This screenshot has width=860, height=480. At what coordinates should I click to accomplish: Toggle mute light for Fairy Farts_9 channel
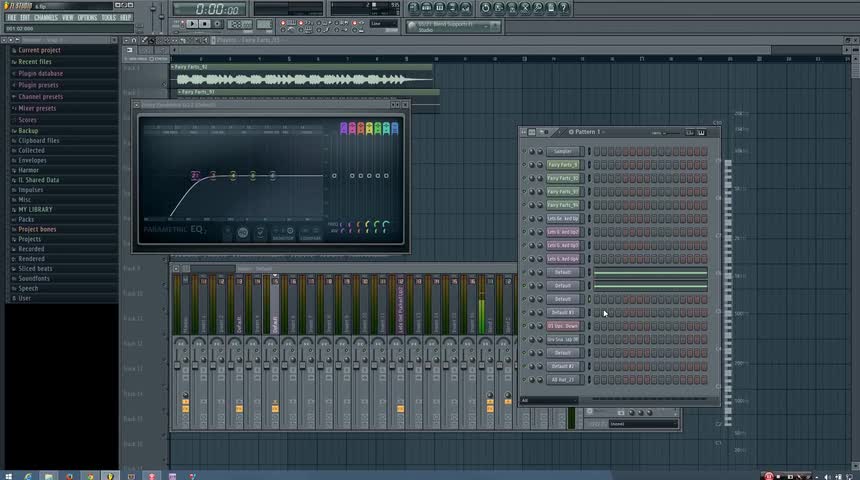525,164
